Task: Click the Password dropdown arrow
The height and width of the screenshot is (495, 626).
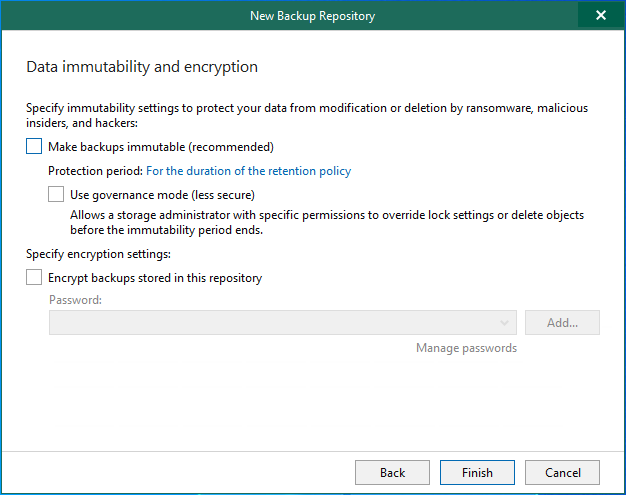Action: pyautogui.click(x=505, y=322)
